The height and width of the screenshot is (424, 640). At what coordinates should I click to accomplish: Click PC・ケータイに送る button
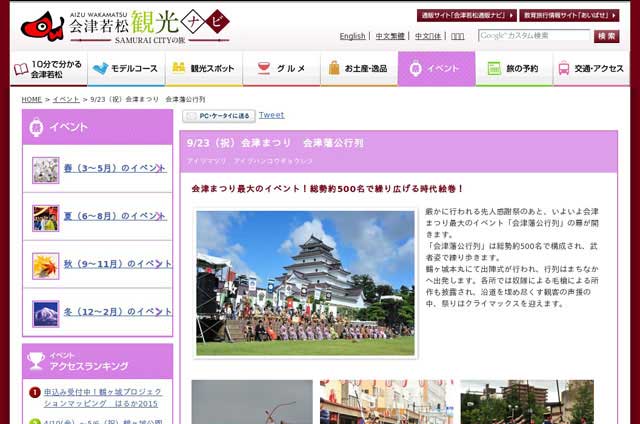point(219,116)
